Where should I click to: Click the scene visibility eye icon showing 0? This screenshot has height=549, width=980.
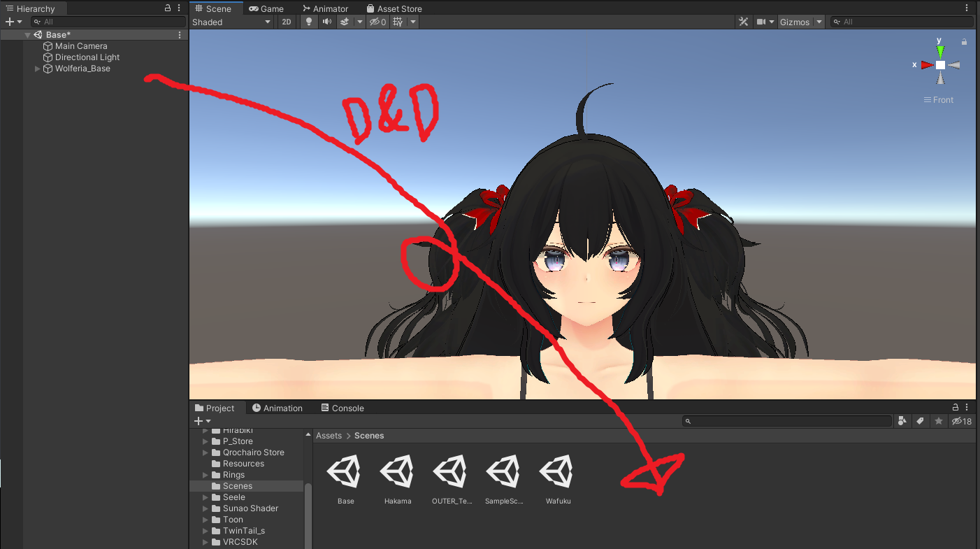377,22
